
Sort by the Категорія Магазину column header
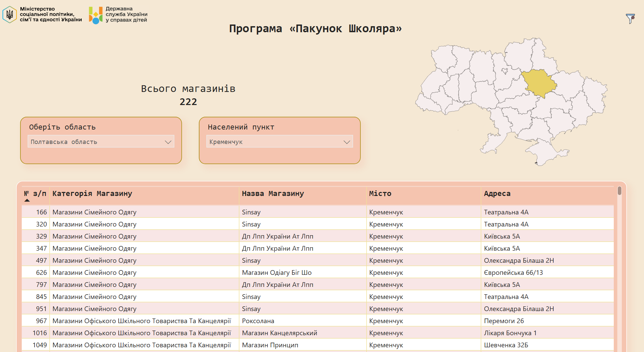[x=92, y=194]
